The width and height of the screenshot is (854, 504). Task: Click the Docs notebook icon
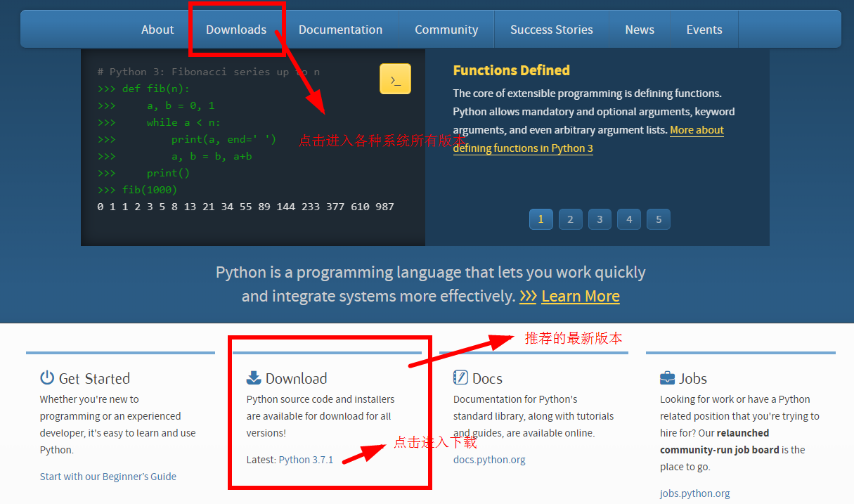click(460, 377)
